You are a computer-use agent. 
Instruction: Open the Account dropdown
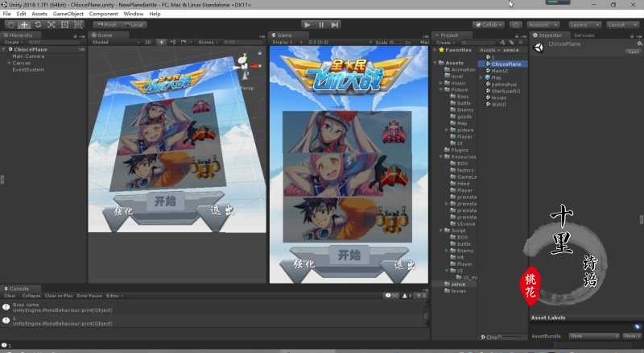pos(543,25)
